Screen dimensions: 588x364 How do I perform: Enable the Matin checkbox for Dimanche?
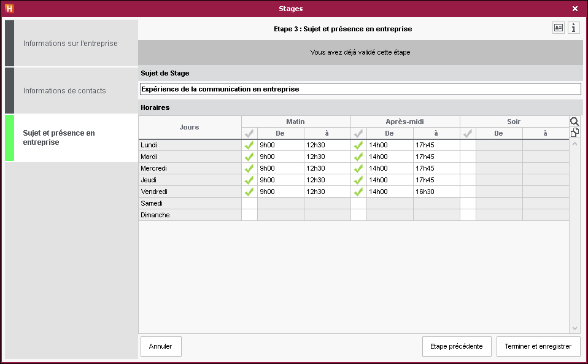(249, 215)
